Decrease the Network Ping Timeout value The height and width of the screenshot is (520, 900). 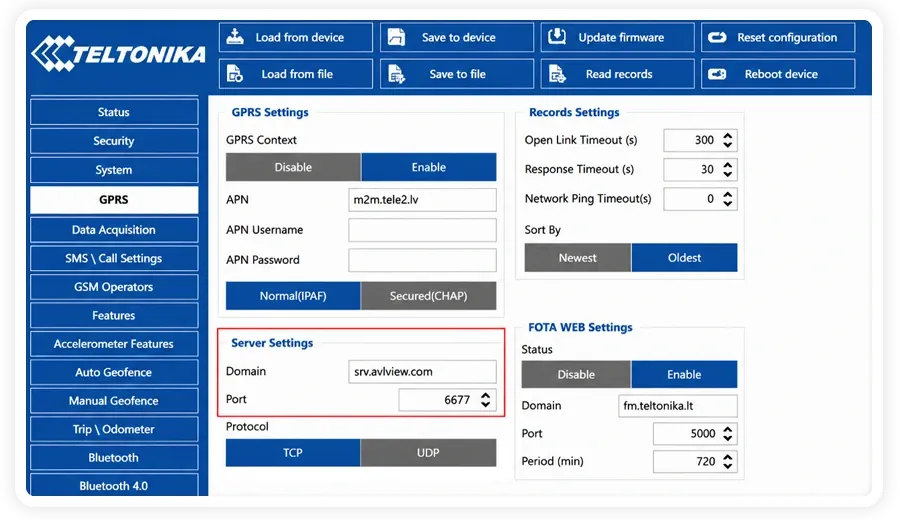728,203
